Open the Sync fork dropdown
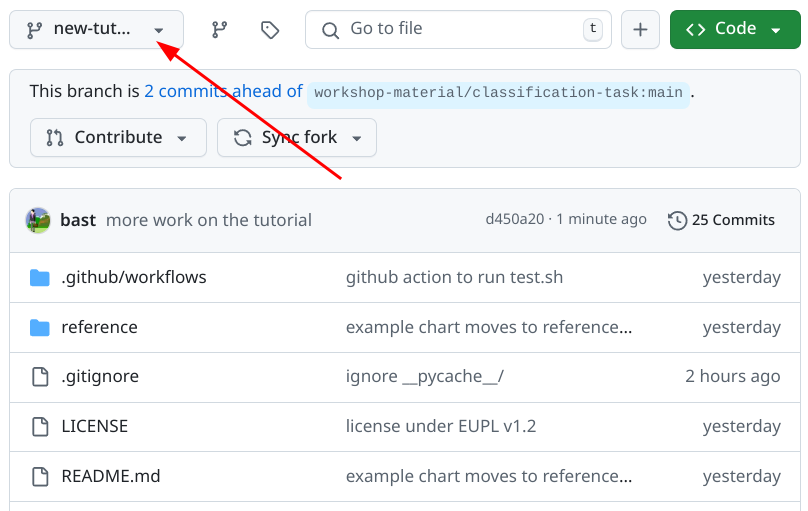This screenshot has height=511, width=808. (x=297, y=138)
